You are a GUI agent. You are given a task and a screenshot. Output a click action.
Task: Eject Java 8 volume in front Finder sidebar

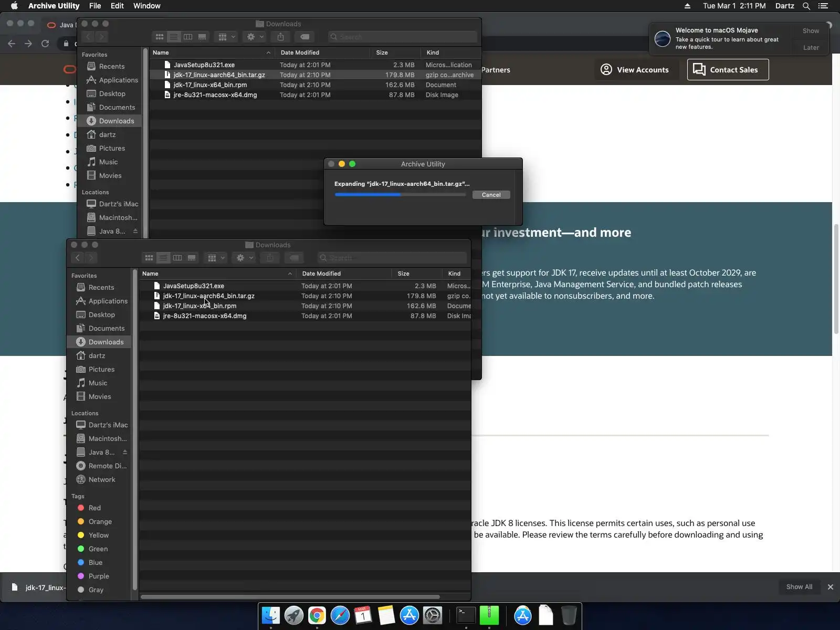125,452
